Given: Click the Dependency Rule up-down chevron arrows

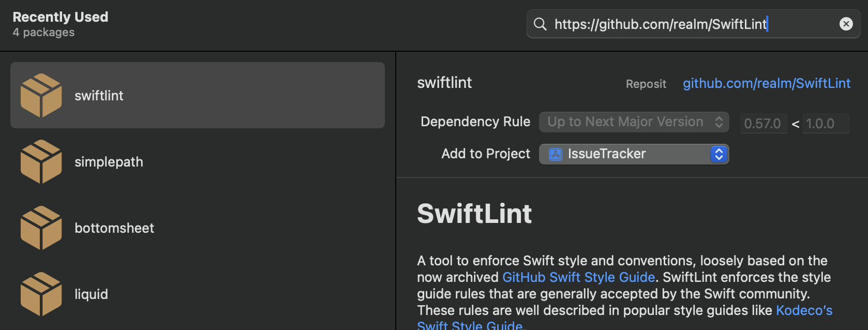Looking at the screenshot, I should tap(719, 122).
